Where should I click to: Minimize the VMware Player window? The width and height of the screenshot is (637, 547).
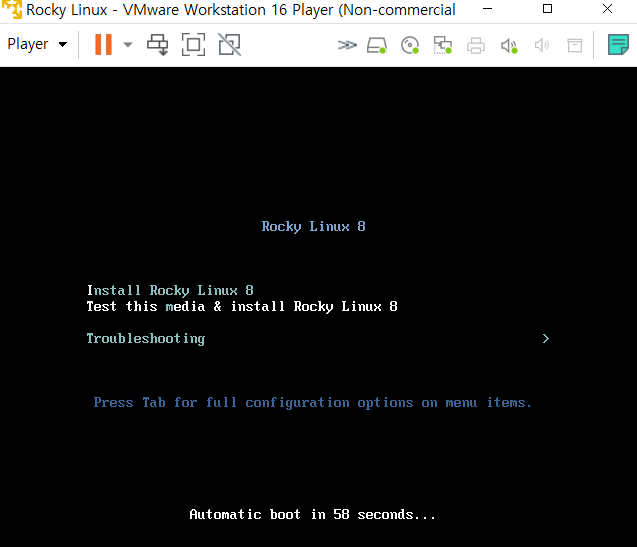point(488,9)
